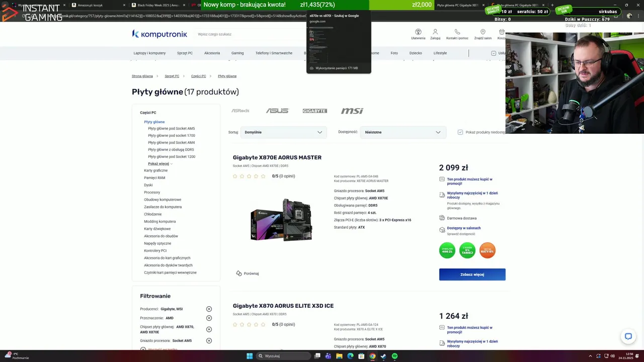Click the orange Raty 0% badge
The width and height of the screenshot is (644, 362).
(x=488, y=250)
